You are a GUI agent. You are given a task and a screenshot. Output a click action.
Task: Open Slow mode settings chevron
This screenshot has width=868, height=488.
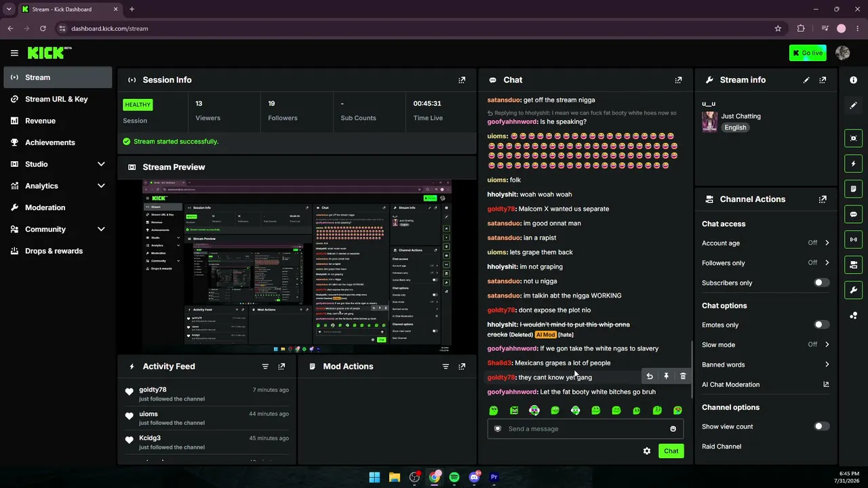[827, 344]
